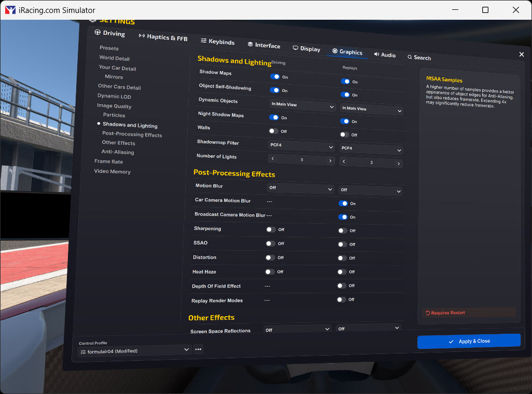
Task: Decrease Driving Number of Lights with left arrow
Action: 272,159
